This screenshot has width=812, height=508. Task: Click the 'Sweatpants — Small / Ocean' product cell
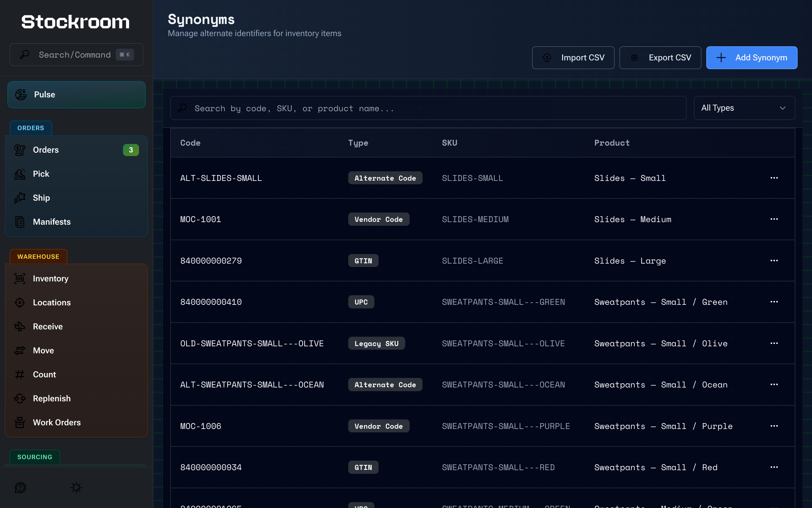pos(661,385)
